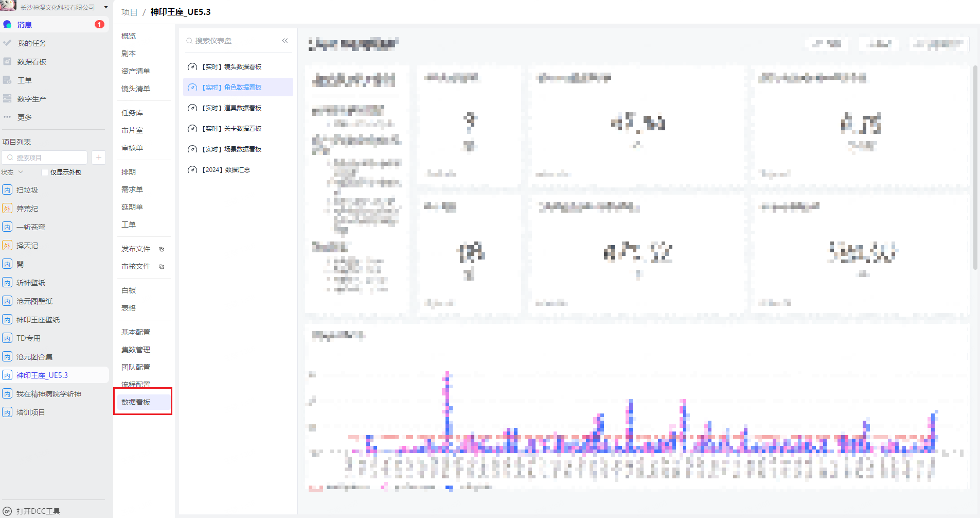The height and width of the screenshot is (518, 980).
Task: Click the orange 外 badge beside 莽荒纪
Action: pyautogui.click(x=7, y=209)
